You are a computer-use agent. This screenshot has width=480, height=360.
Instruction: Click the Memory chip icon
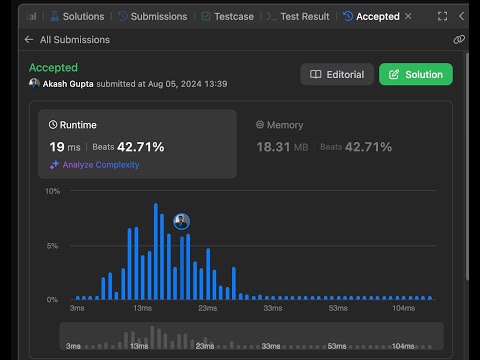click(x=260, y=125)
